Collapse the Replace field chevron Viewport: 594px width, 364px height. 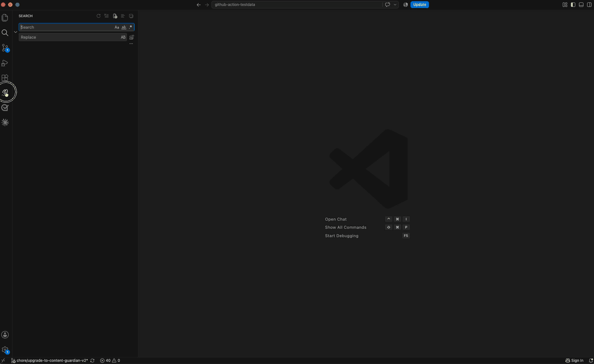coord(16,32)
